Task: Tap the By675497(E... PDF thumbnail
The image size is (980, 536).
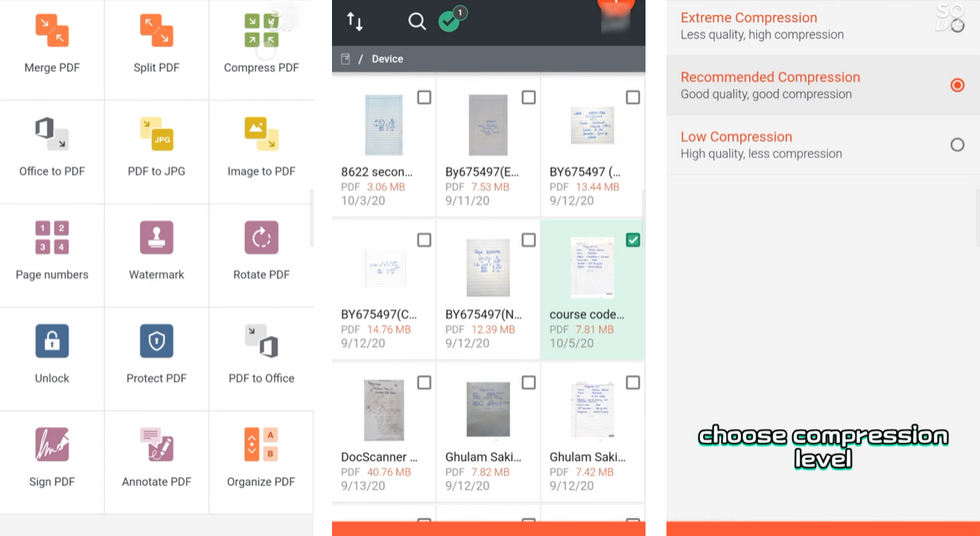Action: pos(488,125)
